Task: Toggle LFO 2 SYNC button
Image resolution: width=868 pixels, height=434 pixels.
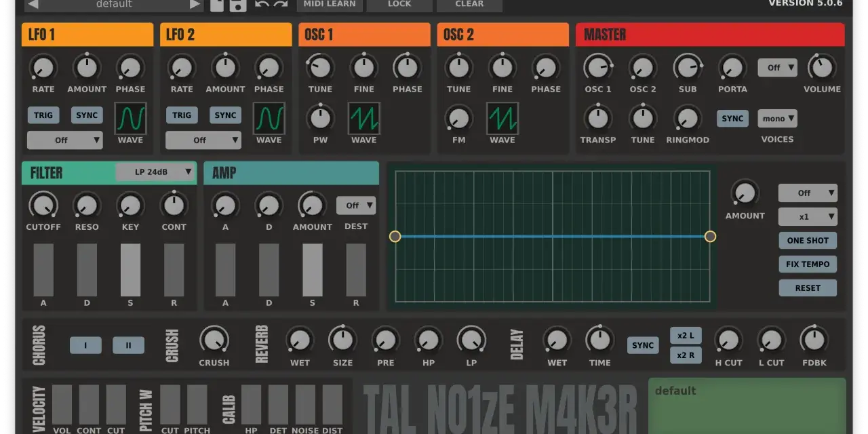Action: point(225,115)
